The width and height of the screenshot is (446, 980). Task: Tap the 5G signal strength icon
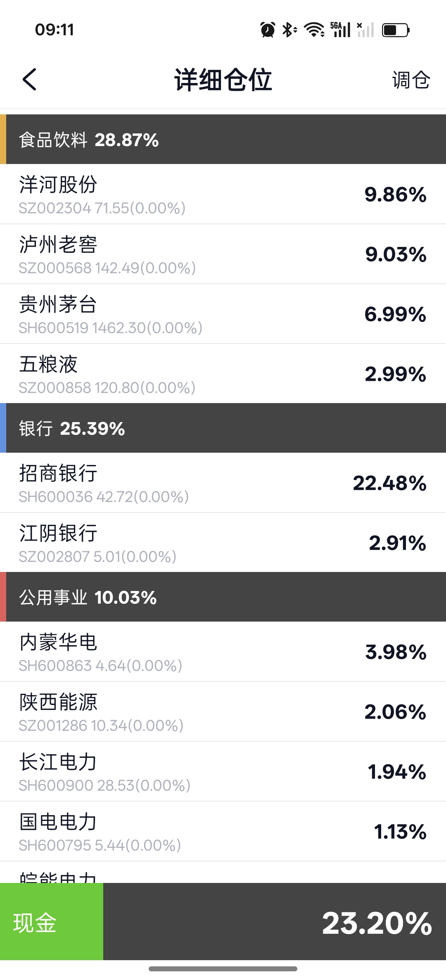340,30
